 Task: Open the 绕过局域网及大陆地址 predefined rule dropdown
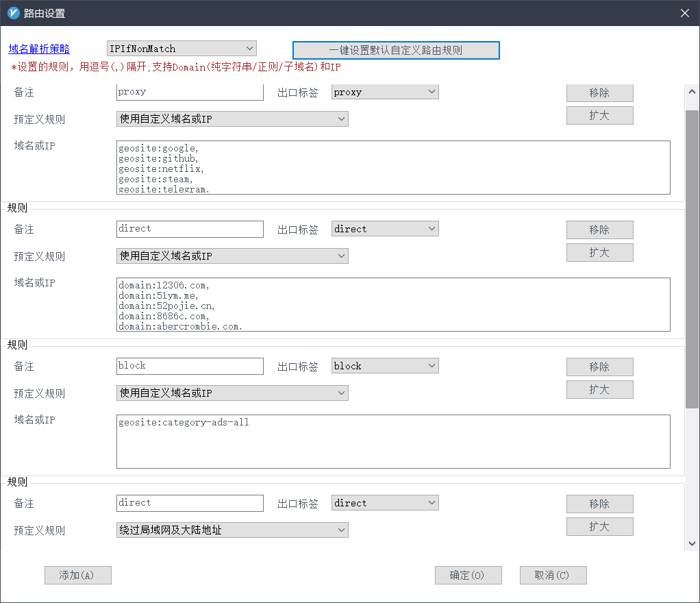[232, 529]
